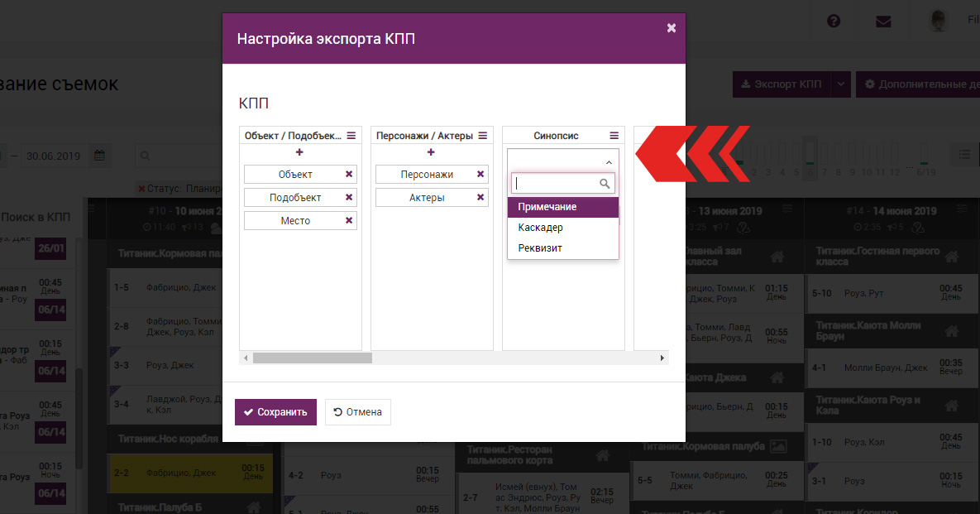The width and height of the screenshot is (980, 514).
Task: Close the export settings dialog
Action: tap(672, 28)
